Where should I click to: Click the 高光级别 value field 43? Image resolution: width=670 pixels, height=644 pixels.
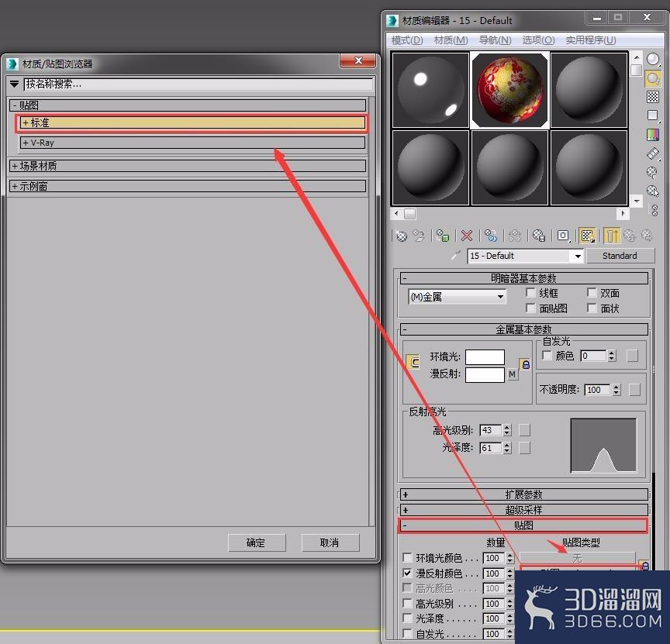click(x=491, y=430)
